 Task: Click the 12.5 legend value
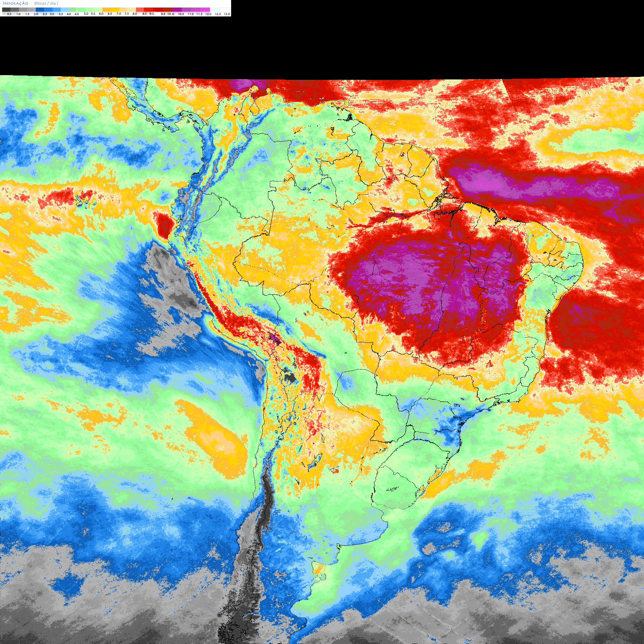click(218, 14)
